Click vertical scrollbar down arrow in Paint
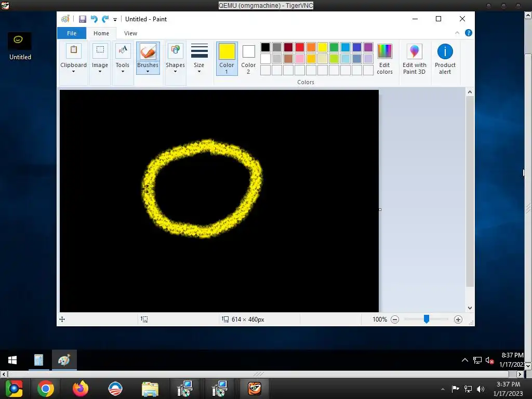Screen dimensions: 532x399 tap(470, 308)
